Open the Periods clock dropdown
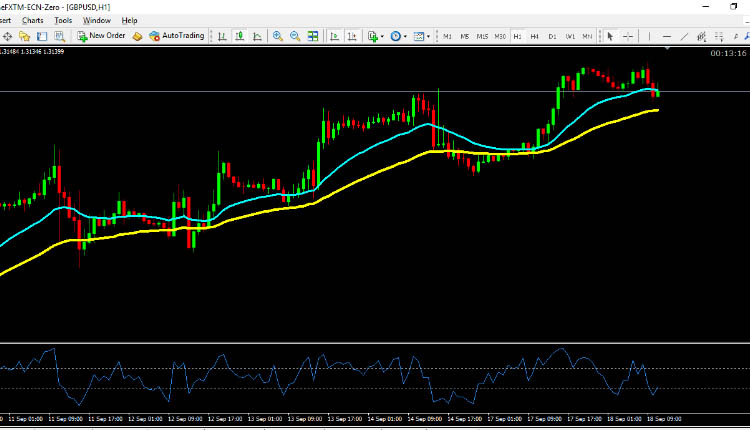 tap(398, 36)
